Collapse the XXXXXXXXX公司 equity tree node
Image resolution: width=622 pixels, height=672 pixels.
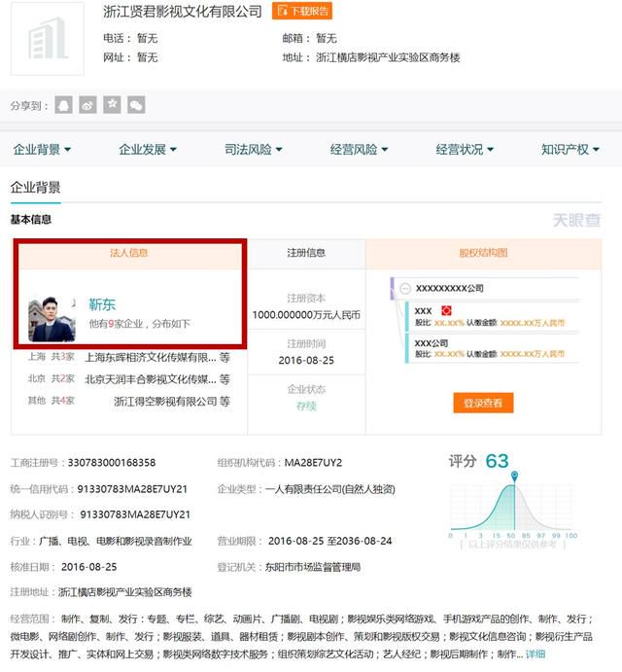(x=405, y=289)
